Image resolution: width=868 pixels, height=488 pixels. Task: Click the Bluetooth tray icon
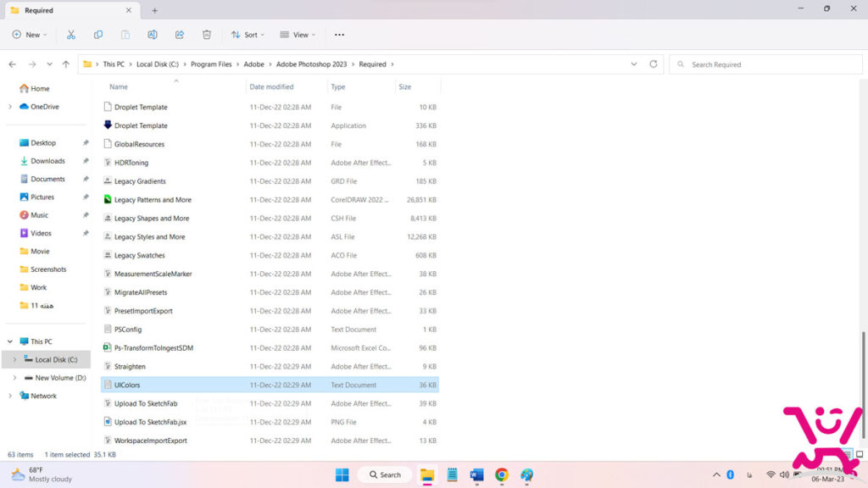(730, 474)
